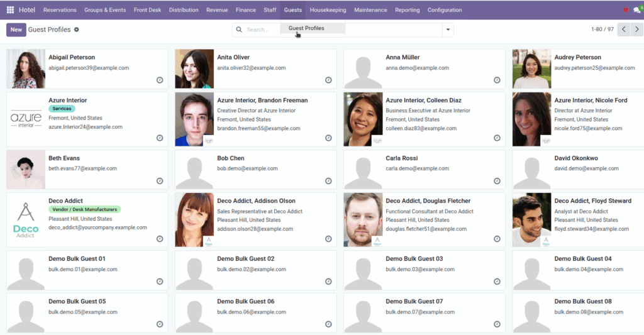Open the Reporting menu
The image size is (644, 335).
click(408, 10)
